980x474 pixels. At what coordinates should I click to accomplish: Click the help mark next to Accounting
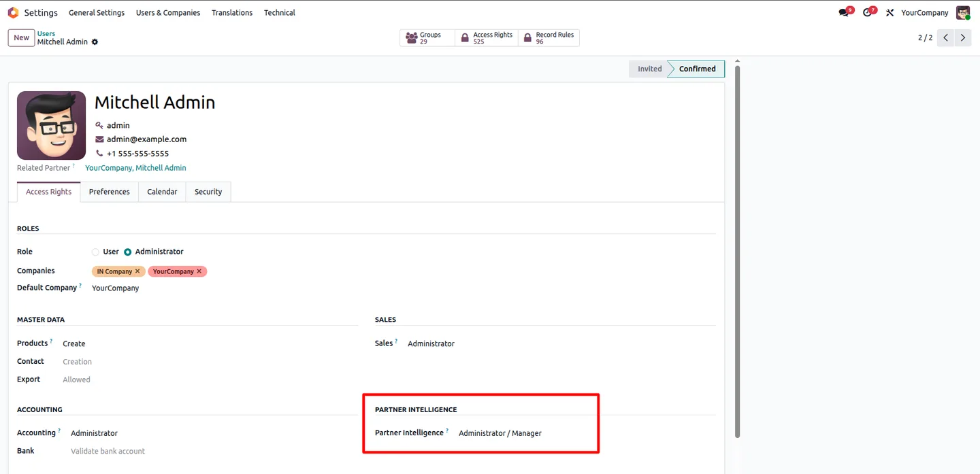tap(59, 430)
